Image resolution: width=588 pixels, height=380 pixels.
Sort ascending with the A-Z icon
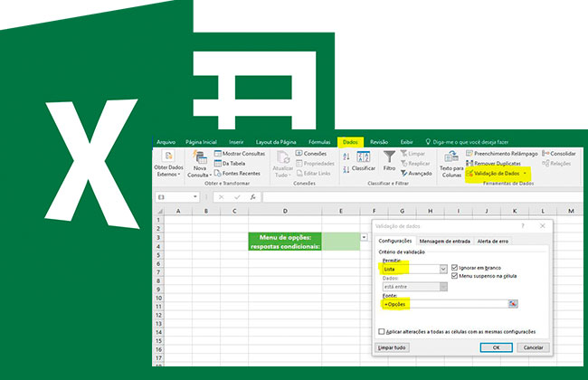[x=346, y=157]
